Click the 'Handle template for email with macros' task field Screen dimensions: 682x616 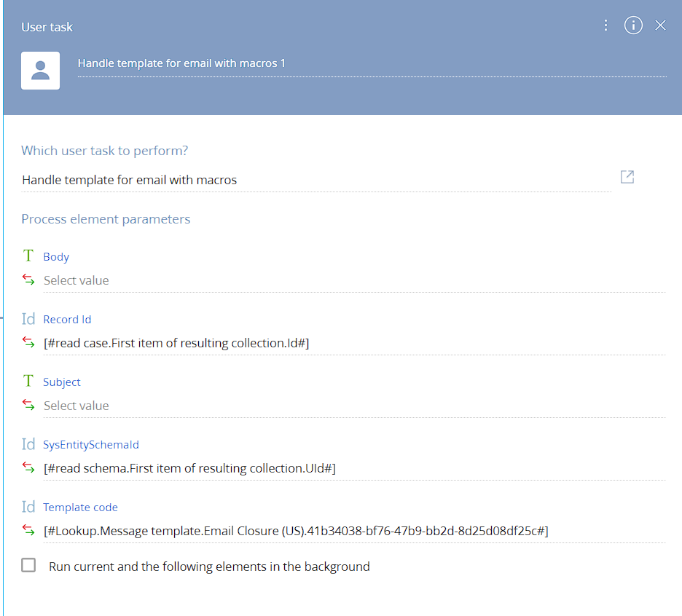[316, 180]
